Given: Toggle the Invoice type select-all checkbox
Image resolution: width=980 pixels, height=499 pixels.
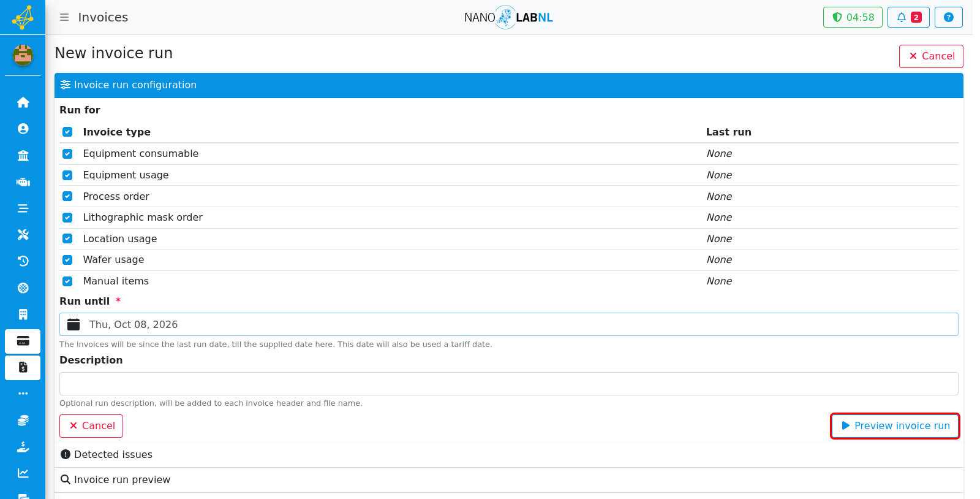Looking at the screenshot, I should (67, 132).
